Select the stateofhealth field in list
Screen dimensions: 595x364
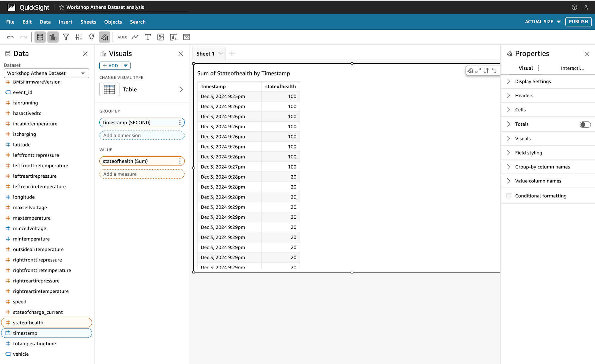click(47, 323)
